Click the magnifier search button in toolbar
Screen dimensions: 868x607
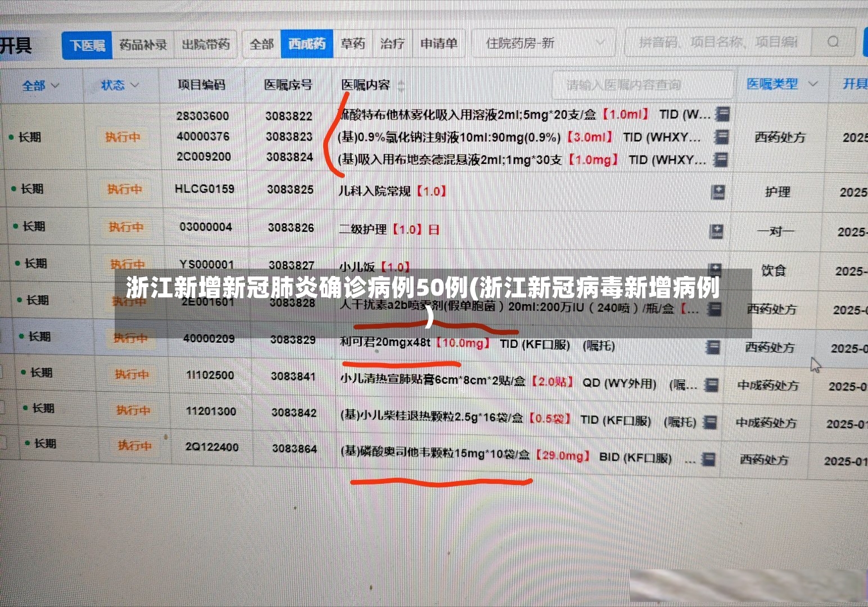[x=833, y=42]
